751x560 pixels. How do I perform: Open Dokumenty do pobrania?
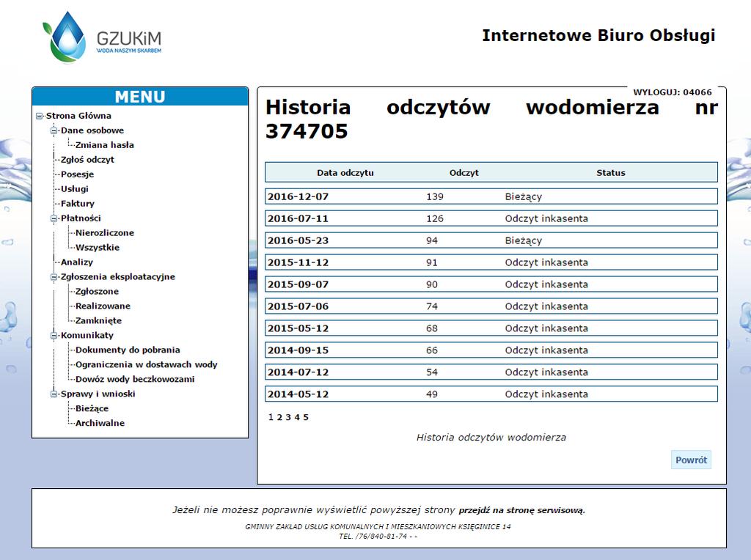tap(128, 350)
